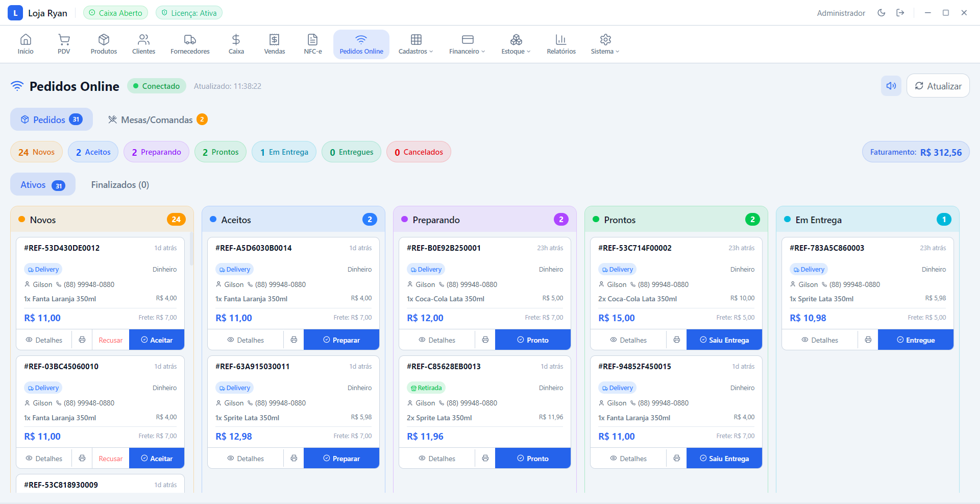Click the logout icon next to Administrador
980x504 pixels.
[x=900, y=13]
